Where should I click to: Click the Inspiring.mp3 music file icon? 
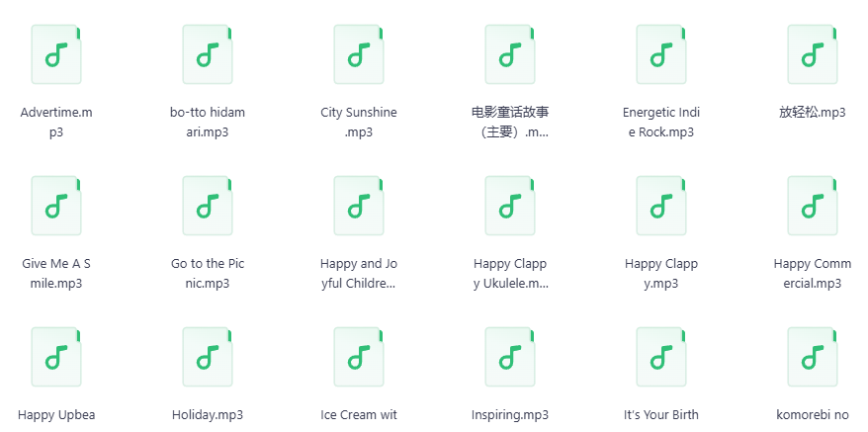510,357
